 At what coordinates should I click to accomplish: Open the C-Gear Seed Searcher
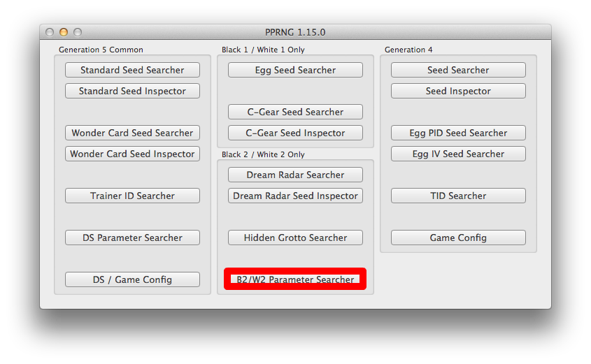pos(295,112)
